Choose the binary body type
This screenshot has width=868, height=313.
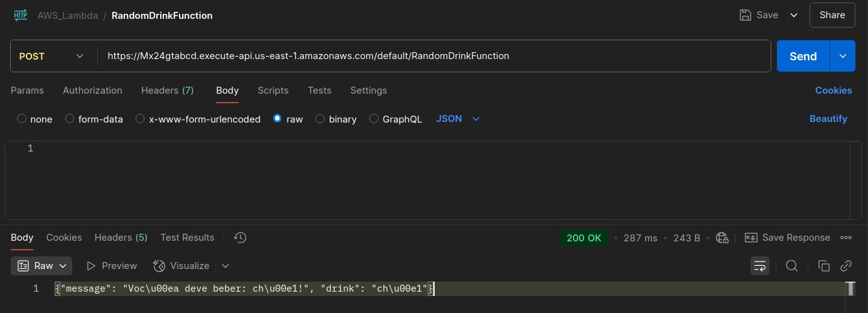point(320,119)
